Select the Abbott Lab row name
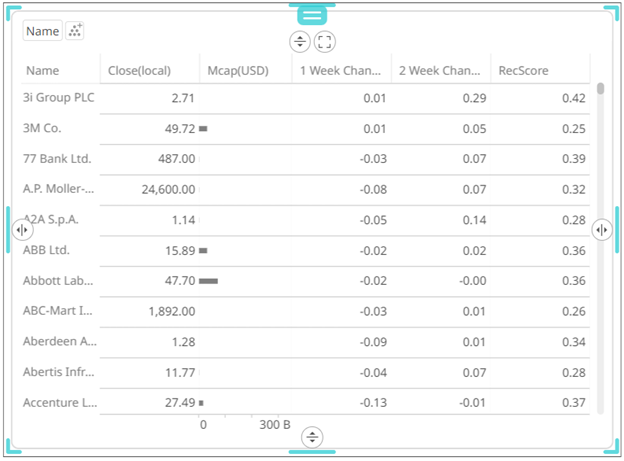Image resolution: width=624 pixels, height=461 pixels. [60, 281]
